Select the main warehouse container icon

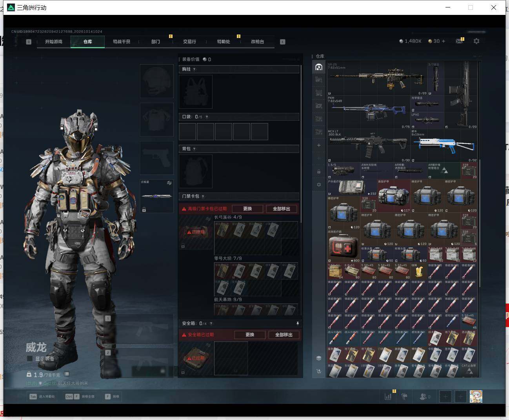click(319, 67)
